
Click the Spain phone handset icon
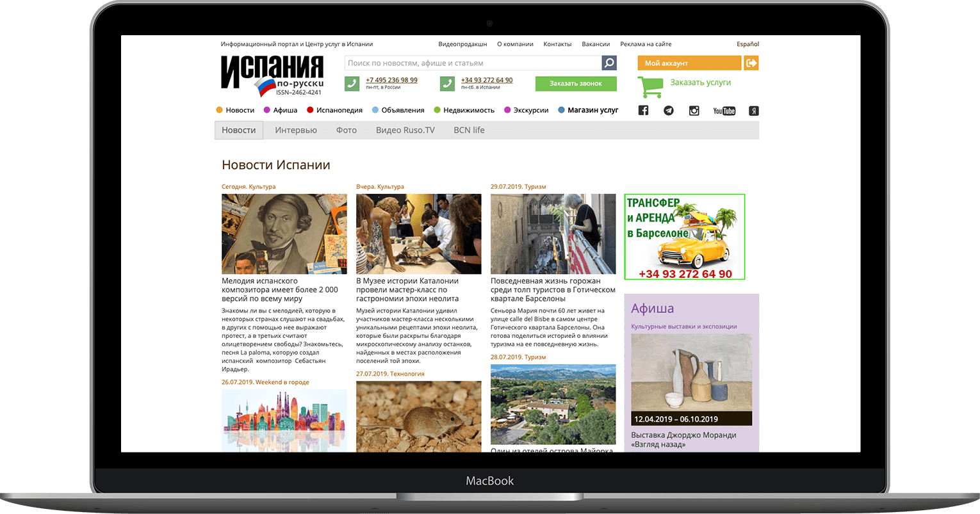pos(447,84)
